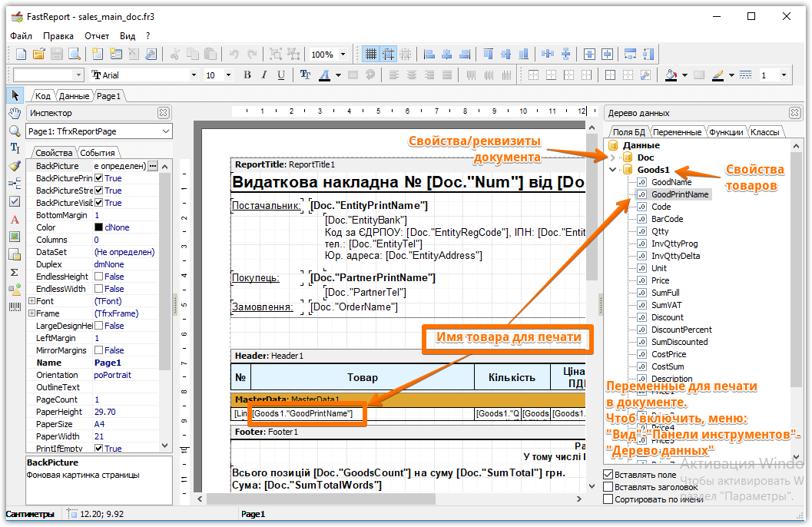Insert a picture object from the side toolbar
Screen dimensions: 812x527
tap(15, 237)
